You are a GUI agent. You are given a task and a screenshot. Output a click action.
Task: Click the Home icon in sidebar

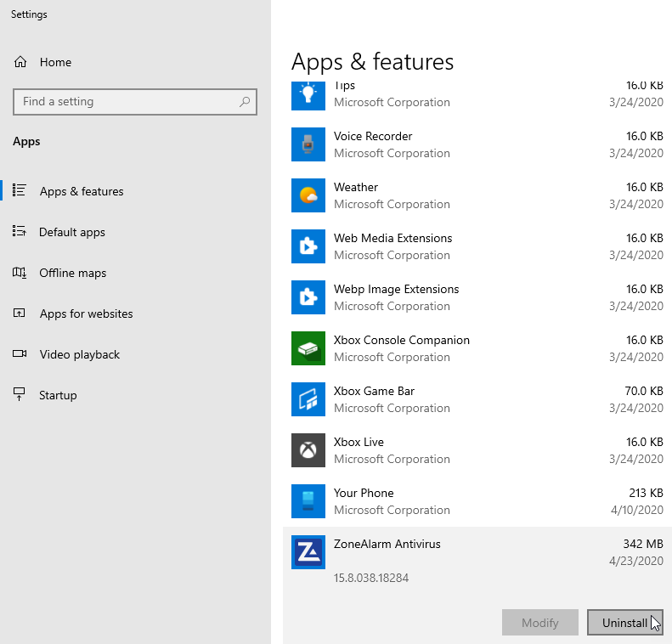pyautogui.click(x=20, y=62)
